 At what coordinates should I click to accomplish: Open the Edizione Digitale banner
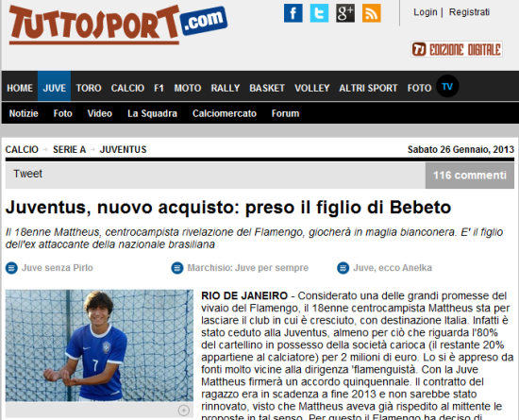pyautogui.click(x=457, y=49)
